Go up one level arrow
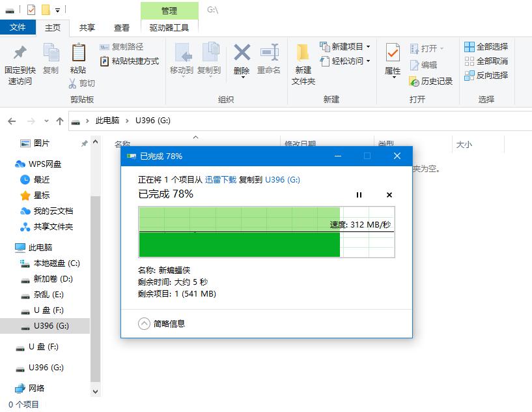 click(60, 121)
